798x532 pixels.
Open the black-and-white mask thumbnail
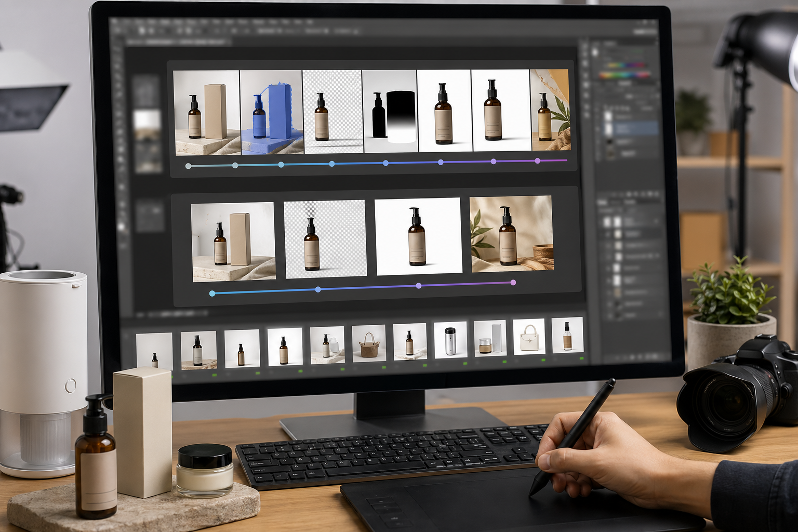click(x=390, y=111)
